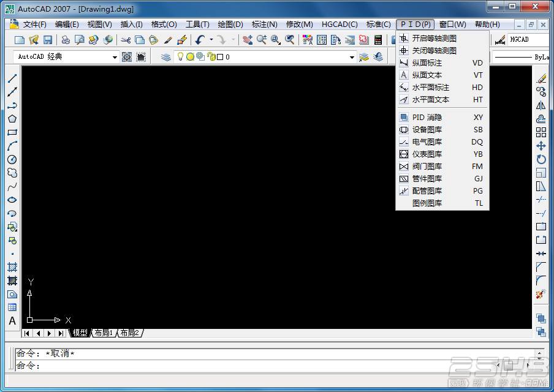The height and width of the screenshot is (392, 554).
Task: Click the first-tab navigation arrow button
Action: tap(27, 333)
